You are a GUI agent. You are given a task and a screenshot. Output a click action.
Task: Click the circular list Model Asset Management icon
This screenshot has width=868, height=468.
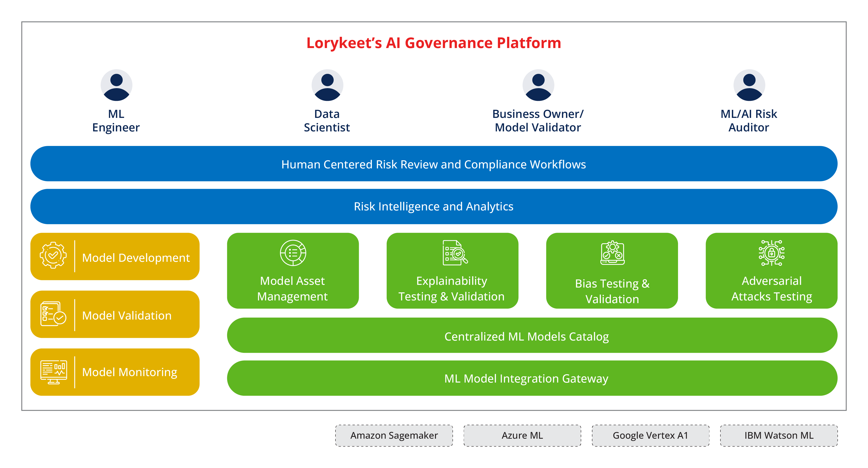pyautogui.click(x=293, y=253)
